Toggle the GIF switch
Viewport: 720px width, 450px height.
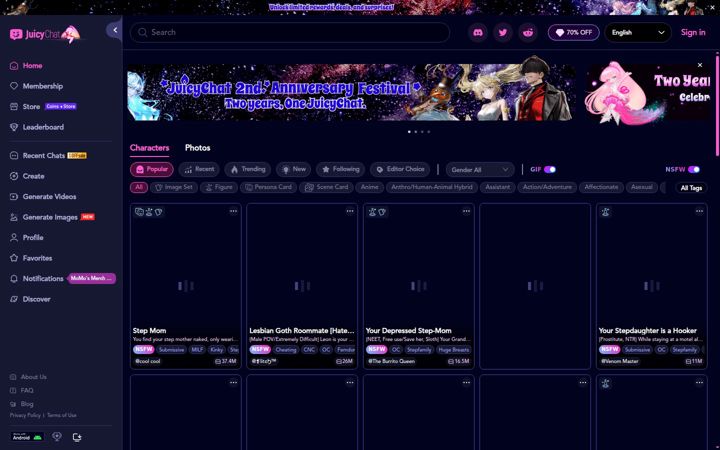(550, 169)
